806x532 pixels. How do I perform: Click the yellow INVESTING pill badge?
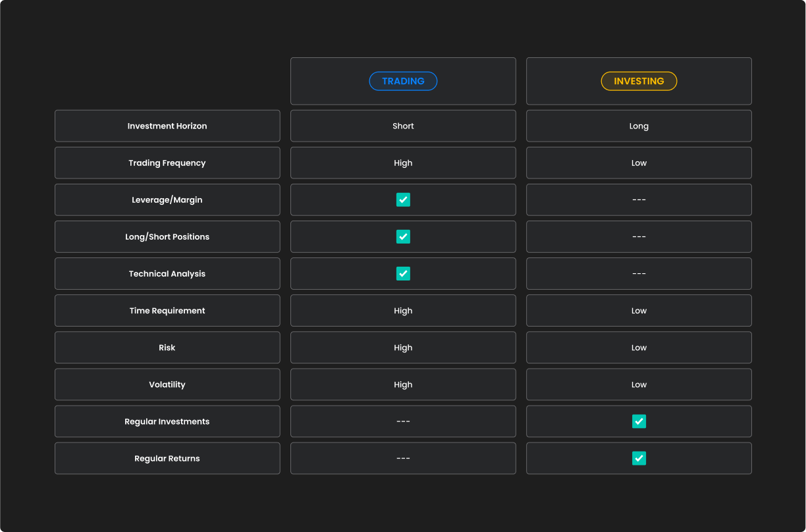click(639, 81)
